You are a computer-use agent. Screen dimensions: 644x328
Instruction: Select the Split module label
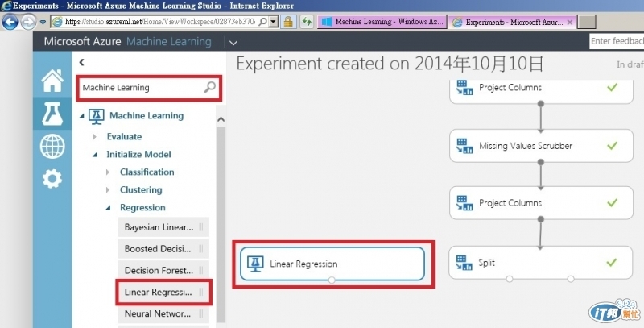pyautogui.click(x=487, y=262)
